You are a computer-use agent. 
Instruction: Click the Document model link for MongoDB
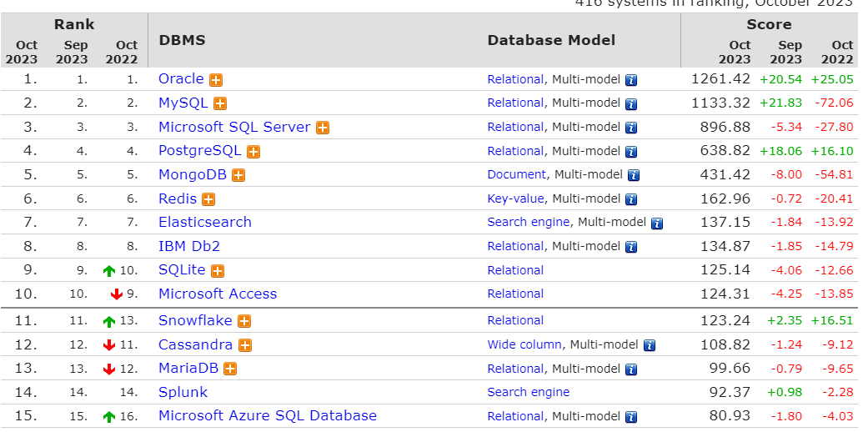[516, 174]
